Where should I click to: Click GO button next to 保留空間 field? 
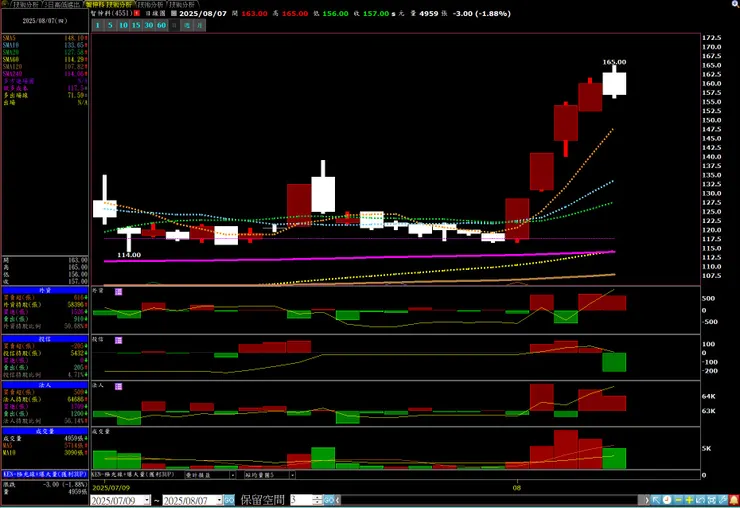point(328,500)
